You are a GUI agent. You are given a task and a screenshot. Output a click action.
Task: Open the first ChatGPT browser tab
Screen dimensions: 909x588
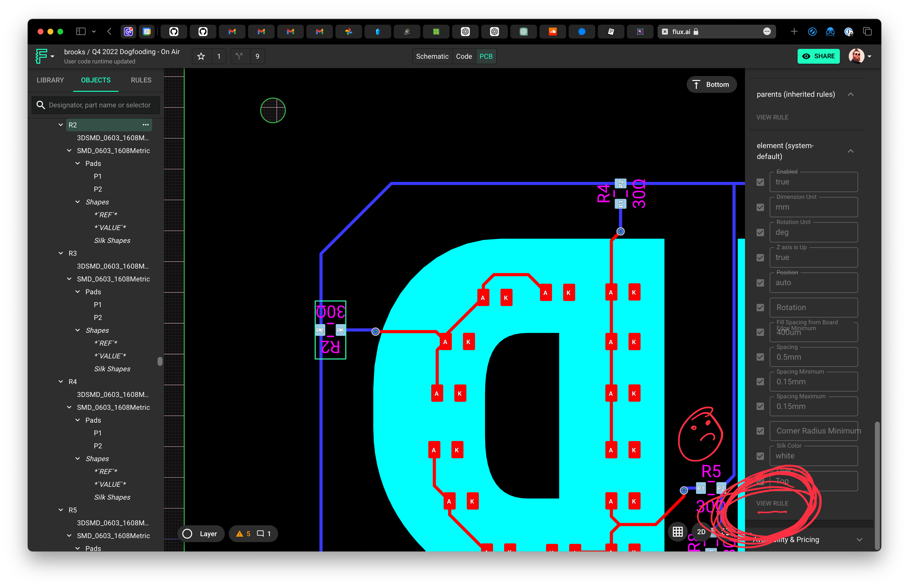click(465, 32)
